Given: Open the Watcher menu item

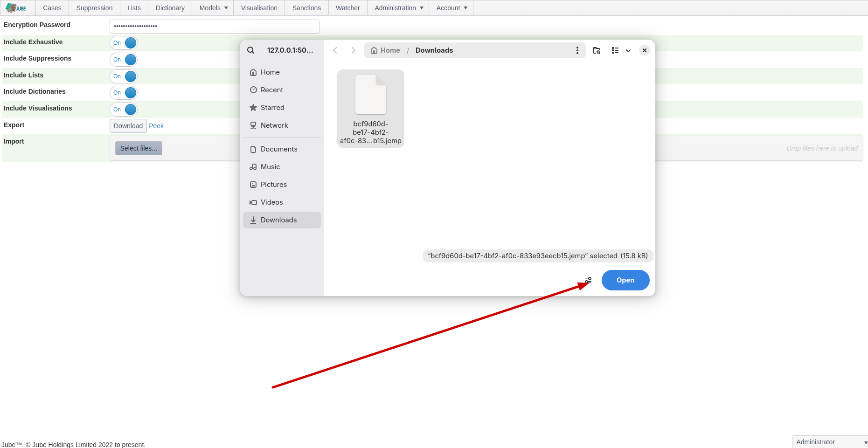Looking at the screenshot, I should click(x=348, y=8).
